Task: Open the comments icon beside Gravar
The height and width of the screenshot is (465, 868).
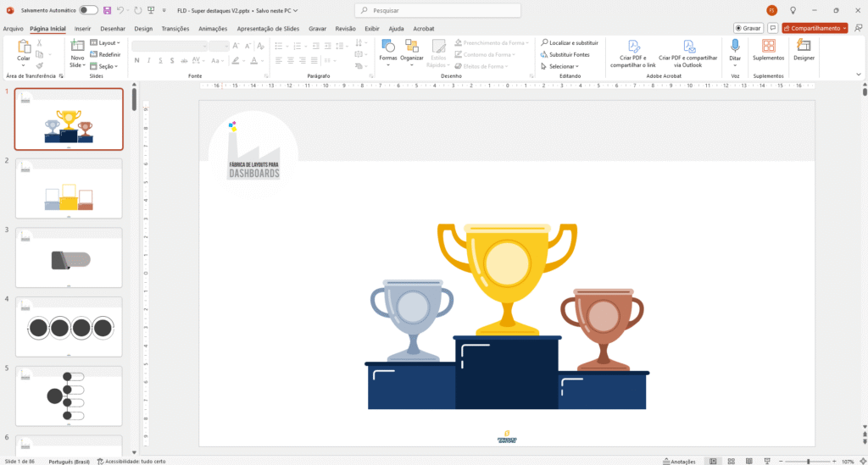Action: click(773, 28)
